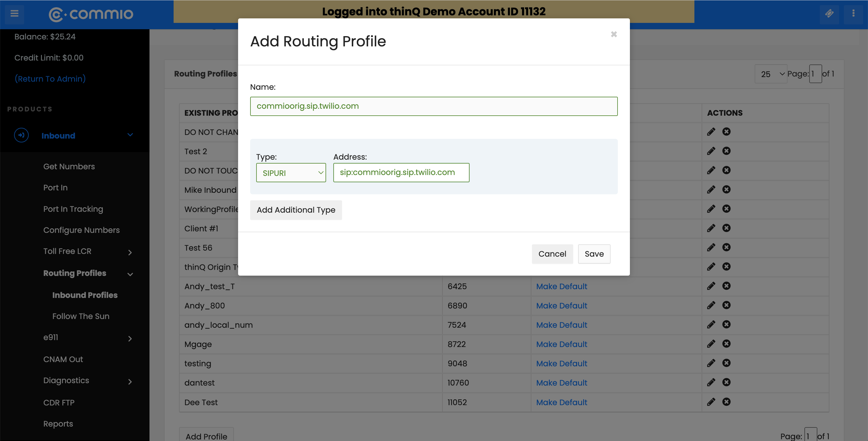Image resolution: width=868 pixels, height=441 pixels.
Task: Open the hamburger menu in header
Action: point(14,14)
